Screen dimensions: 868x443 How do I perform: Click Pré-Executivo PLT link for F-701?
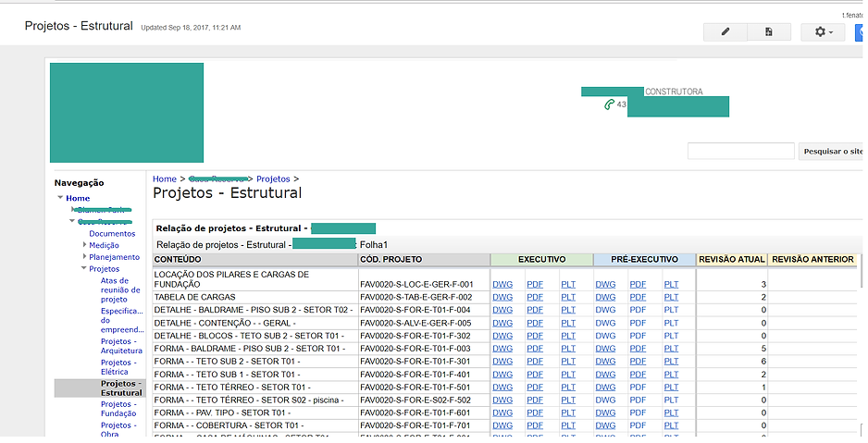[671, 425]
